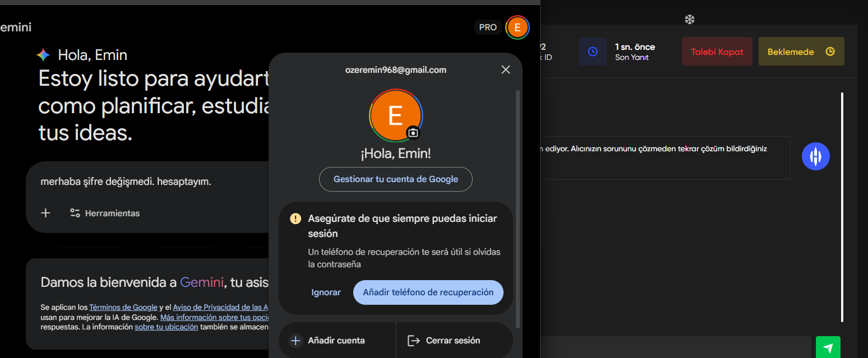Viewport: 868px width, 358px height.
Task: Click Beklemede status button in ticket window
Action: (x=801, y=52)
